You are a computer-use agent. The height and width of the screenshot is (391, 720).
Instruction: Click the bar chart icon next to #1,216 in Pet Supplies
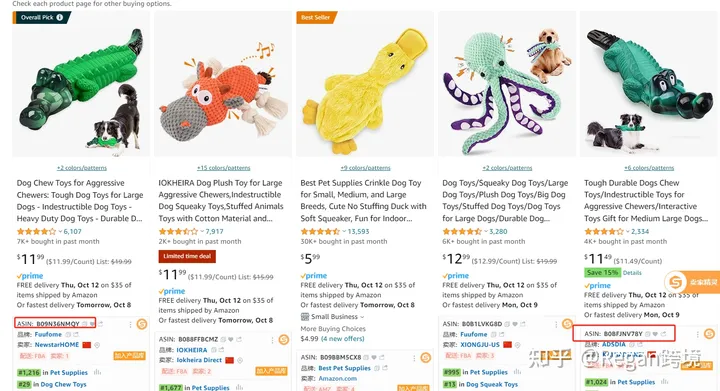tap(97, 372)
